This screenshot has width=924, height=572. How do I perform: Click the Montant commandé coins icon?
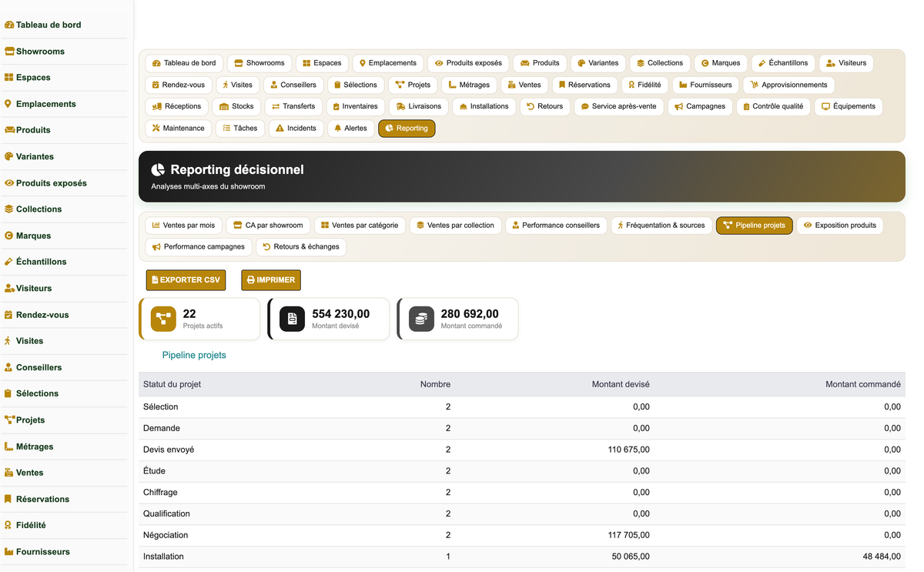pyautogui.click(x=421, y=319)
